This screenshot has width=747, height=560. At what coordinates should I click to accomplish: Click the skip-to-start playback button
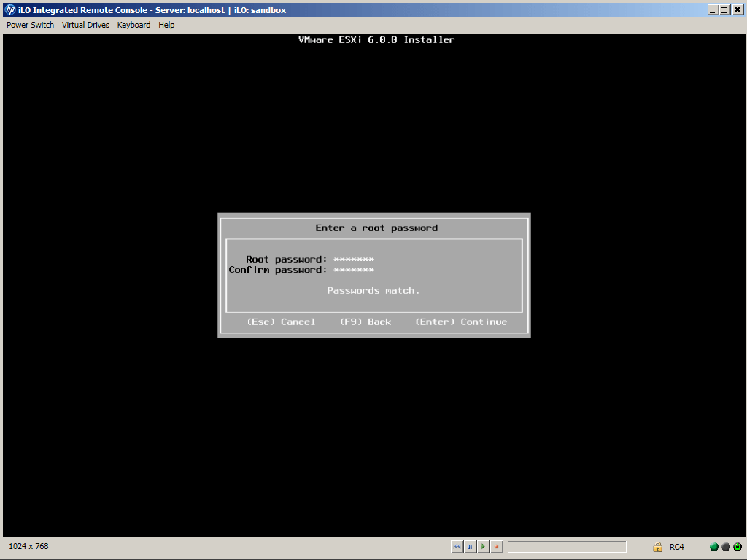tap(457, 546)
